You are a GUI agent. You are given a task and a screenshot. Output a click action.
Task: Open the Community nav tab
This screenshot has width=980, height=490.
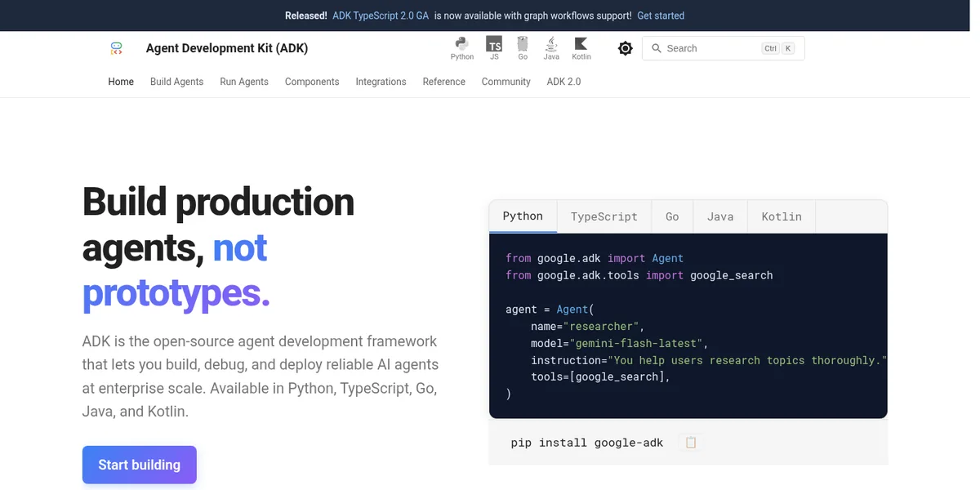506,82
